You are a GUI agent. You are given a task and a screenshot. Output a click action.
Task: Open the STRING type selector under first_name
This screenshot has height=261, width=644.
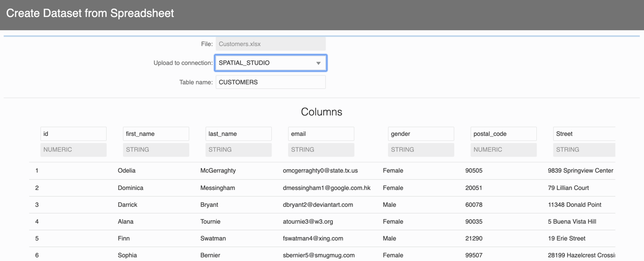[x=156, y=150]
